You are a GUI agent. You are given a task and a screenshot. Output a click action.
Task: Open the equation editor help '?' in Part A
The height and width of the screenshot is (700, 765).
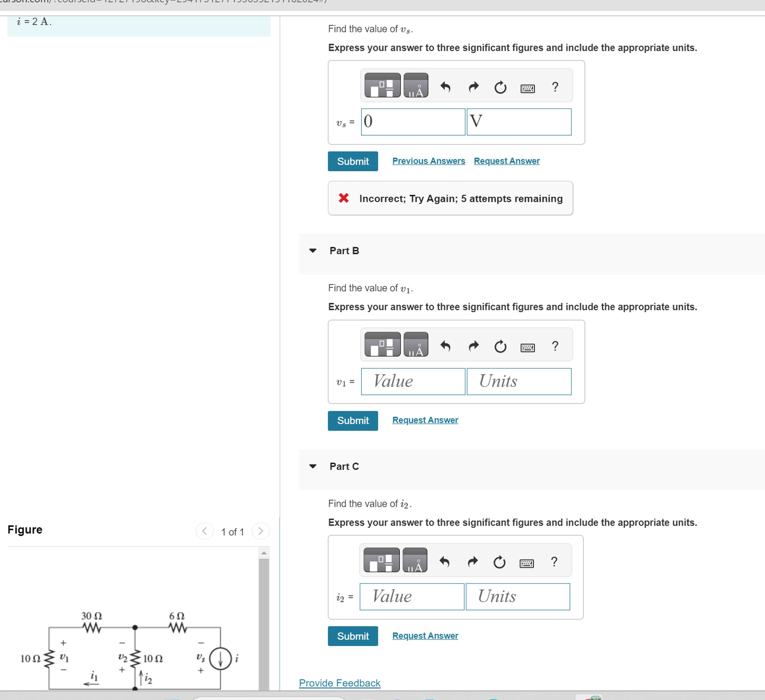(x=555, y=87)
